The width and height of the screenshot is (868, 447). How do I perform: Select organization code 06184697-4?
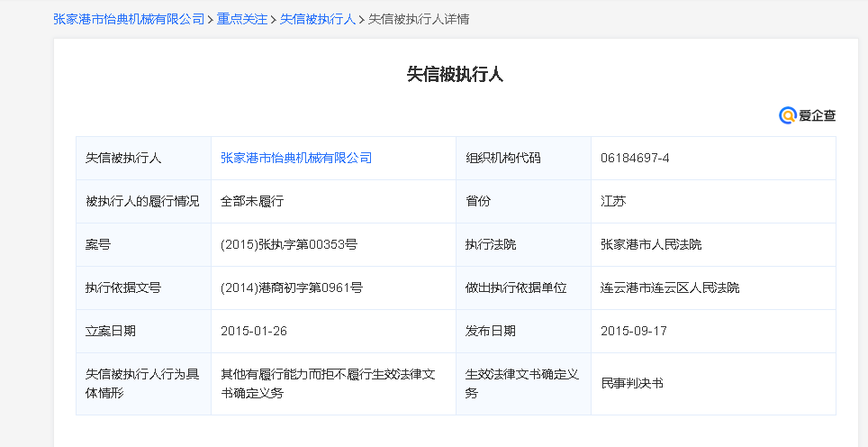coord(635,158)
